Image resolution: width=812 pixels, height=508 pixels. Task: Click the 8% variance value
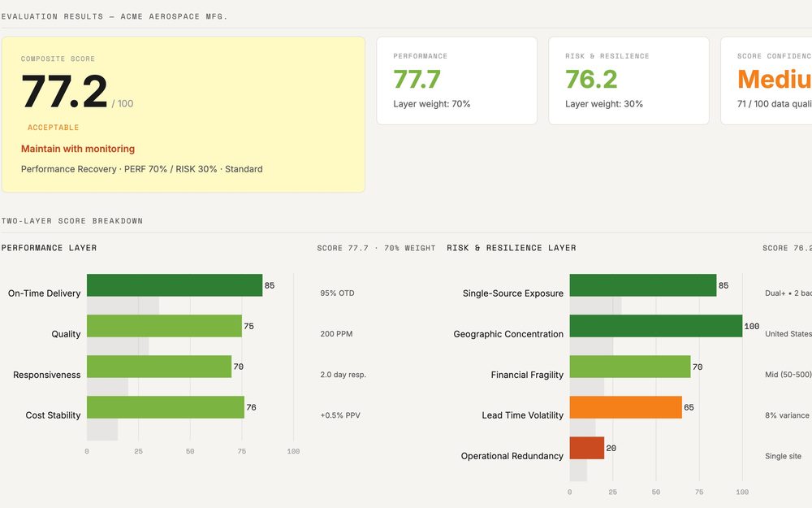tap(787, 415)
